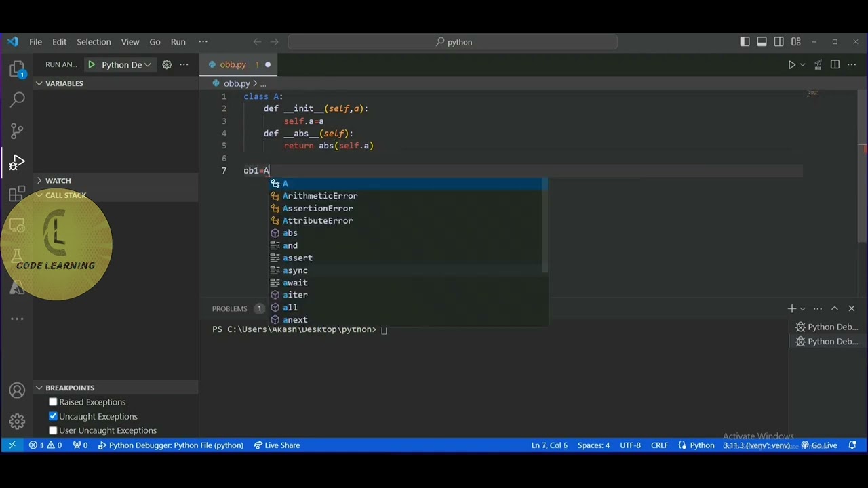868x488 pixels.
Task: Create a new terminal with the plus icon
Action: pyautogui.click(x=791, y=308)
